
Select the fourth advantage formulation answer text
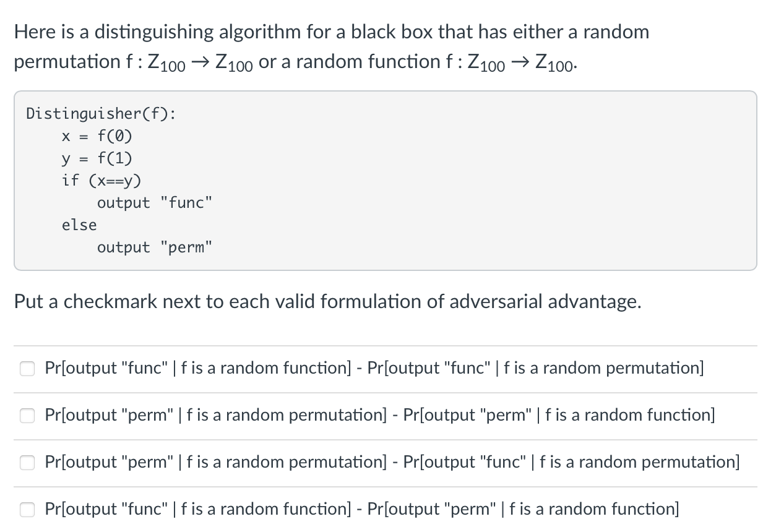[x=361, y=508]
